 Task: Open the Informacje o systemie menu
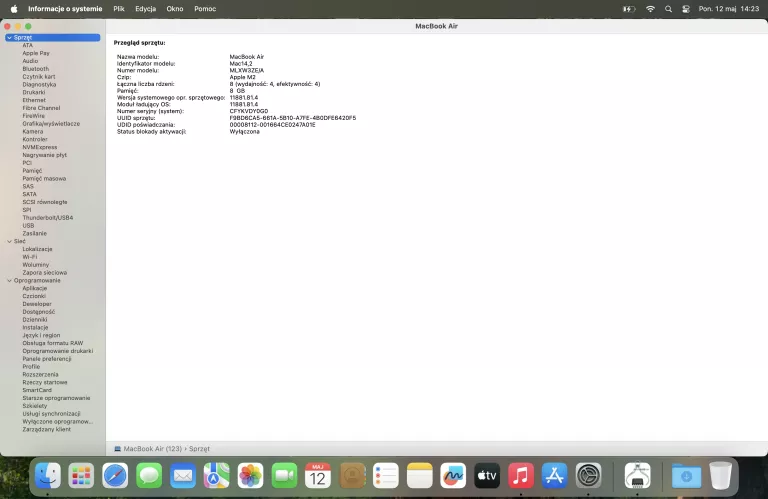coord(65,9)
